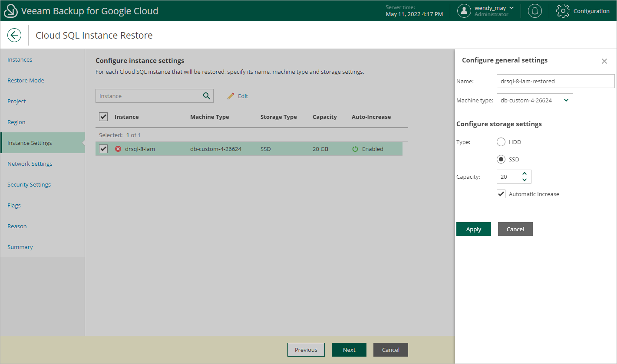This screenshot has width=617, height=364.
Task: Click the Capacity value field
Action: point(508,177)
